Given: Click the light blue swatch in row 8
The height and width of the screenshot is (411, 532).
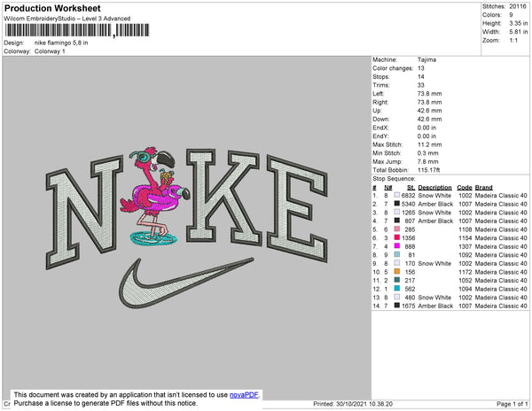Looking at the screenshot, I should pyautogui.click(x=396, y=254).
